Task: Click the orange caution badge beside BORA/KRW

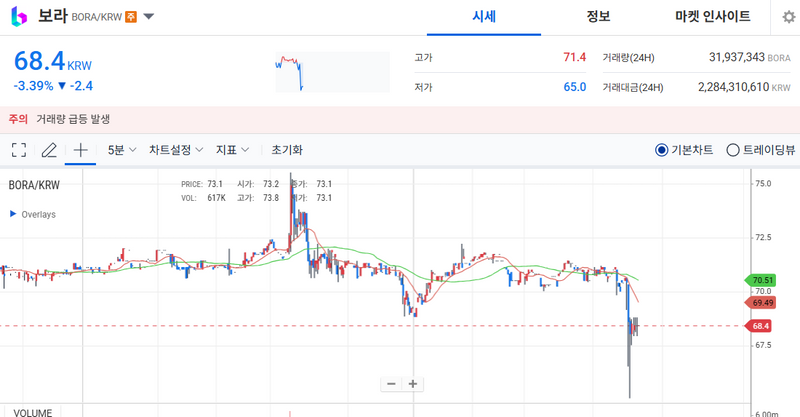Action: pyautogui.click(x=130, y=17)
